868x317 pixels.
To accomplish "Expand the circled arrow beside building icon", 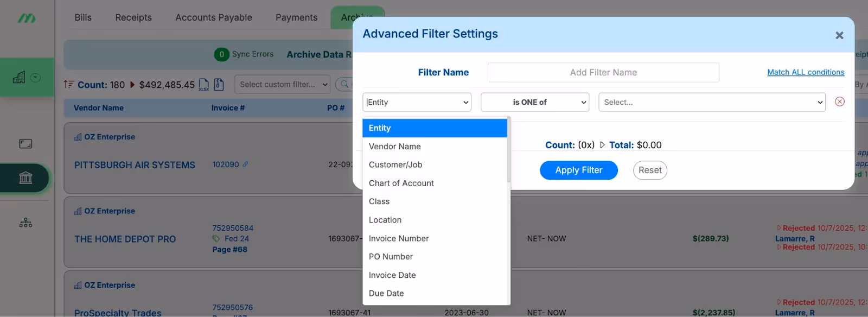I will [x=36, y=78].
